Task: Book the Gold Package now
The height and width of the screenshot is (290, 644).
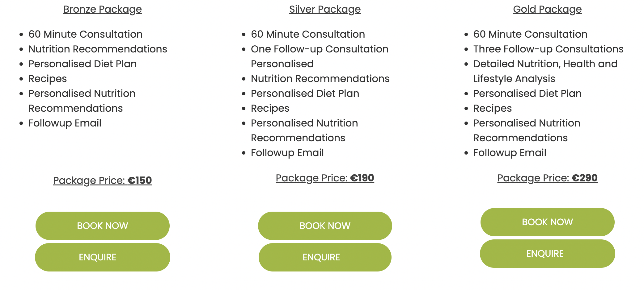Action: coord(547,222)
